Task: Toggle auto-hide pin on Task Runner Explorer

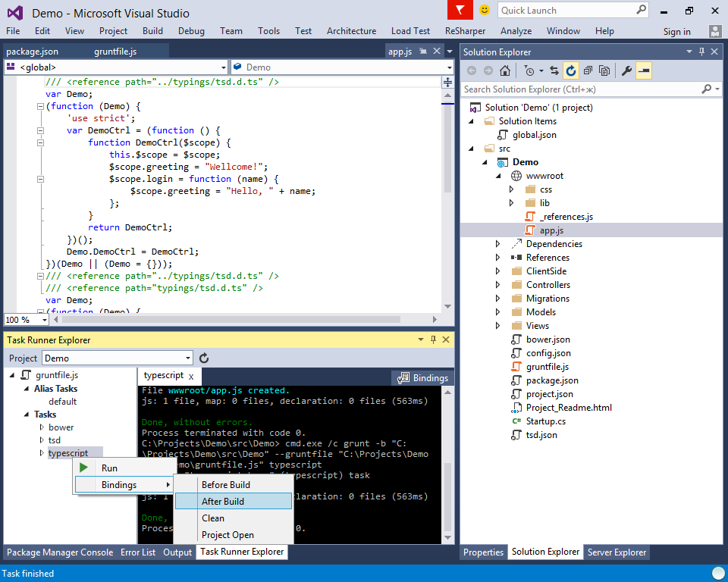Action: (x=435, y=339)
